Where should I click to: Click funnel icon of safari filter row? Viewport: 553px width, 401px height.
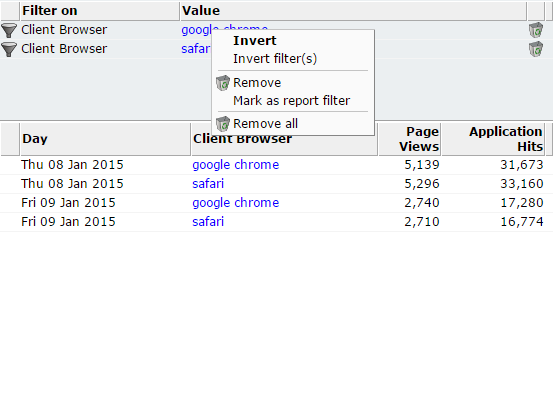tap(9, 49)
